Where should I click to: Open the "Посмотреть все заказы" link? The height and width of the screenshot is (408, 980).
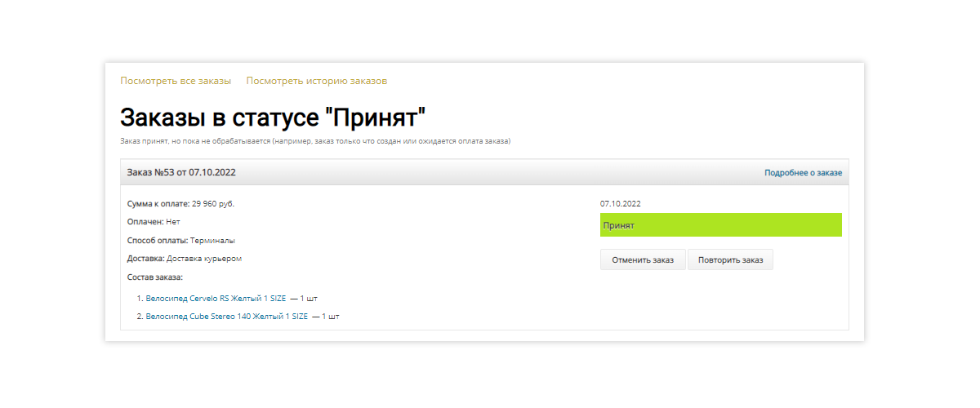click(176, 81)
